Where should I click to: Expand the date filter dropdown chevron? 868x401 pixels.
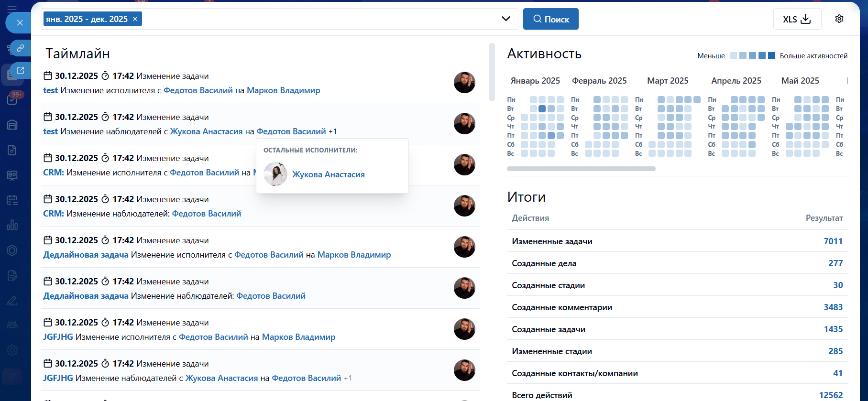pos(505,19)
